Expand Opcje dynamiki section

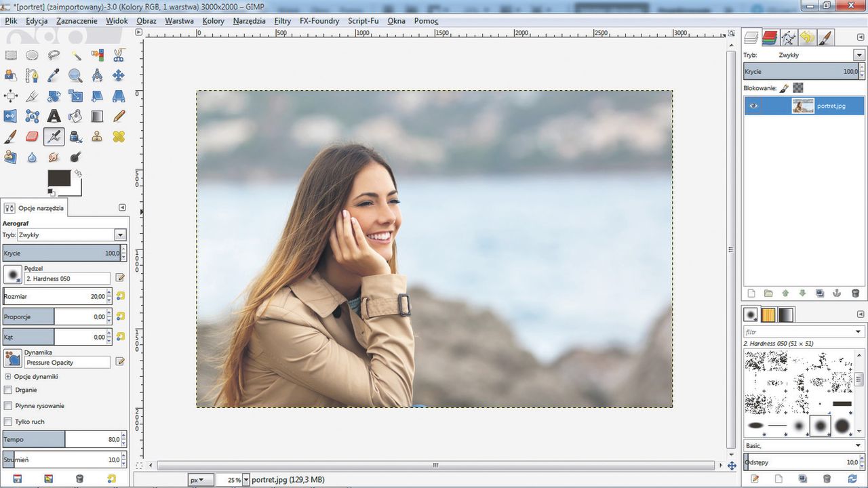click(8, 376)
